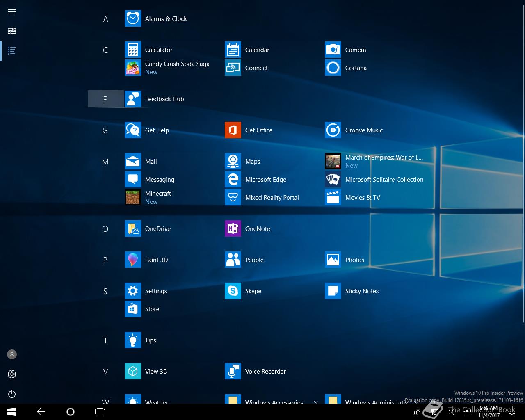Jump to apps via letter A header

(x=105, y=19)
